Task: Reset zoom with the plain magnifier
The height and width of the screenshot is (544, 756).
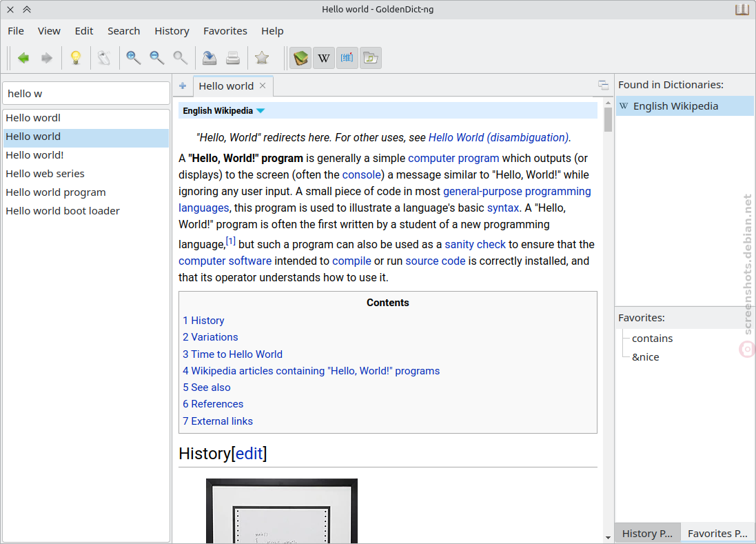Action: click(181, 58)
